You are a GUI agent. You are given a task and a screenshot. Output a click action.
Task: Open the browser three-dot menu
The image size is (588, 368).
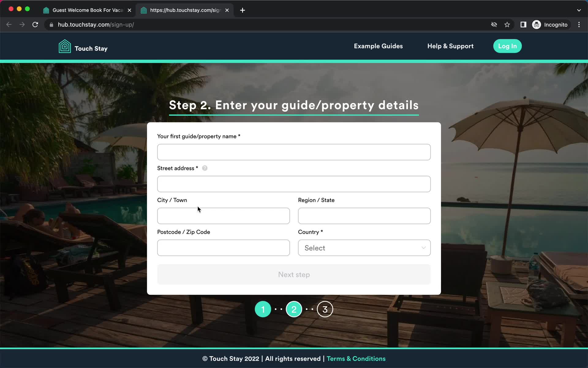click(x=579, y=25)
